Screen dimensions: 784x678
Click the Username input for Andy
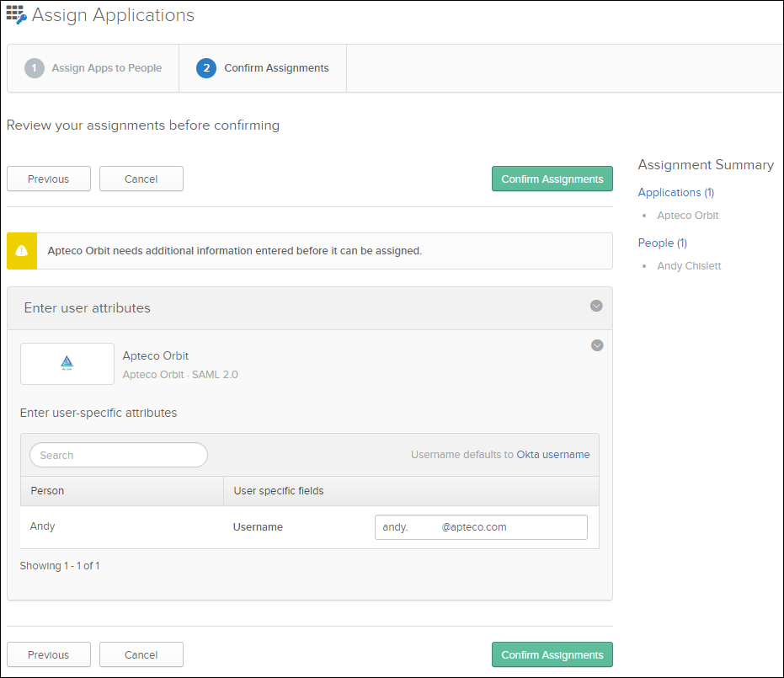tap(481, 527)
